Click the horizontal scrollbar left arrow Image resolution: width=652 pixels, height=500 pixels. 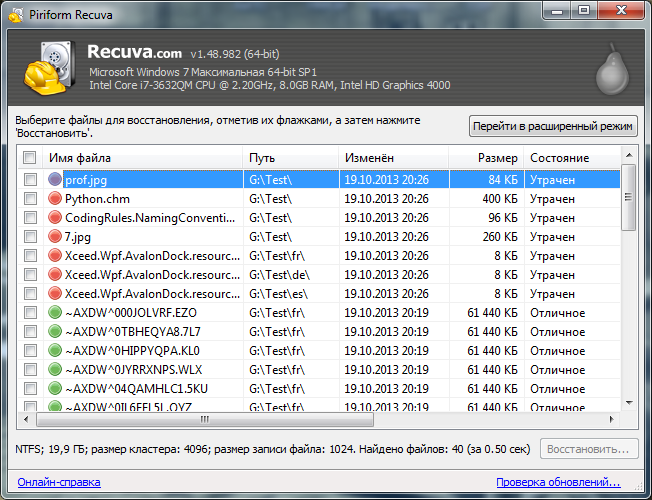(26, 419)
